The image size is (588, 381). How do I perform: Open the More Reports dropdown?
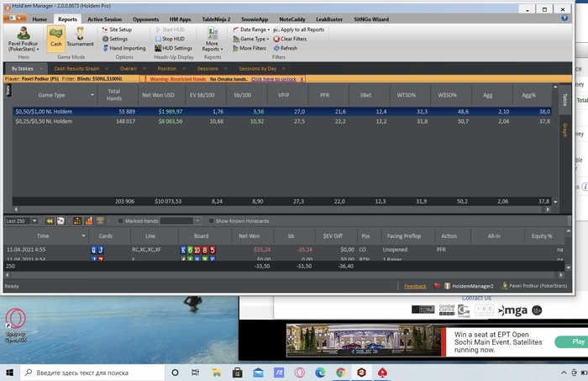(213, 40)
